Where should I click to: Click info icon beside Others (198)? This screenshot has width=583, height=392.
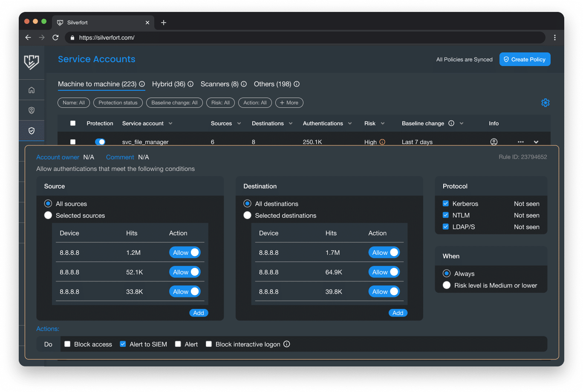tap(297, 84)
